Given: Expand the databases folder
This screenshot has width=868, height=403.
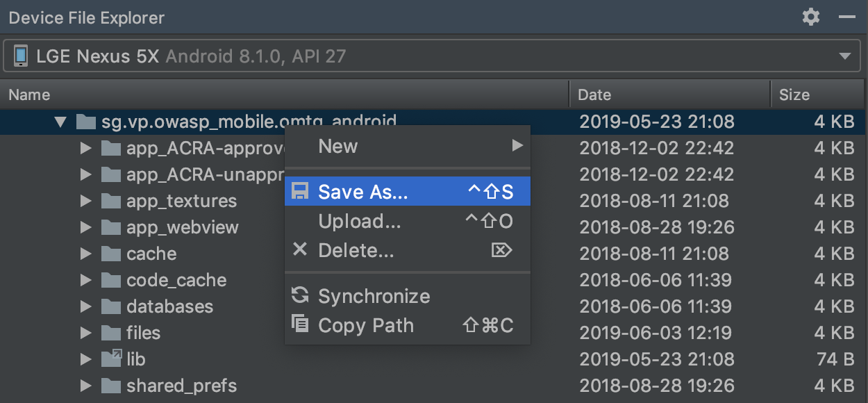Looking at the screenshot, I should pos(86,306).
